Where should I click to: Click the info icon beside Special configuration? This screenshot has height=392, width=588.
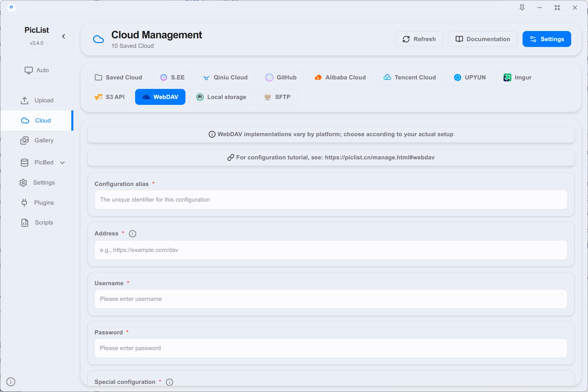[x=170, y=382]
